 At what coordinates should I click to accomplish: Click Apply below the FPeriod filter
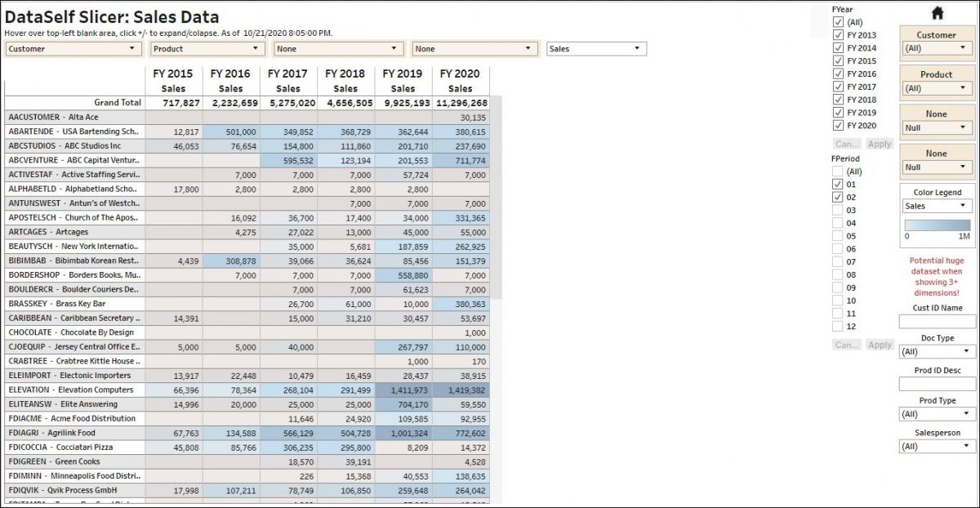click(880, 345)
